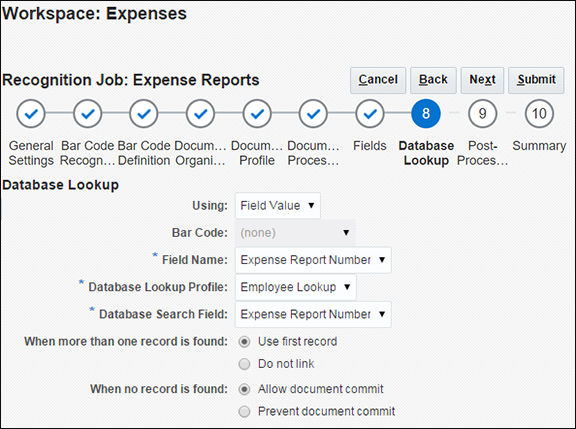The image size is (576, 429).
Task: Open the Database Lookup Profile dropdown
Action: click(296, 287)
